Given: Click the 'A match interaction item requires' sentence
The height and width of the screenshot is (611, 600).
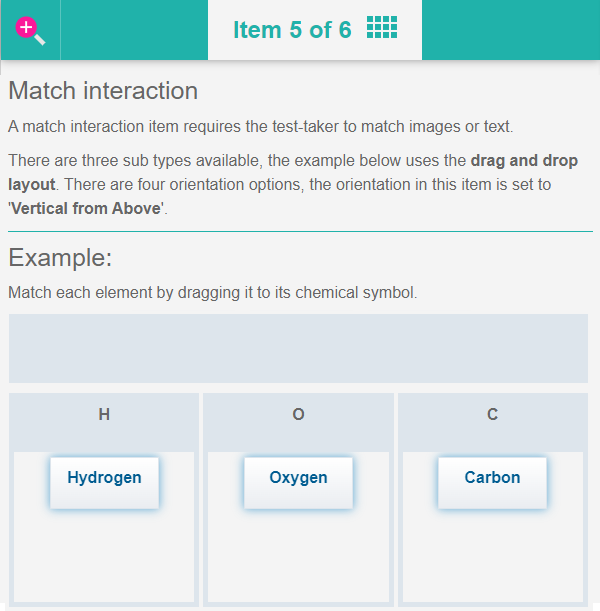Looking at the screenshot, I should 260,127.
